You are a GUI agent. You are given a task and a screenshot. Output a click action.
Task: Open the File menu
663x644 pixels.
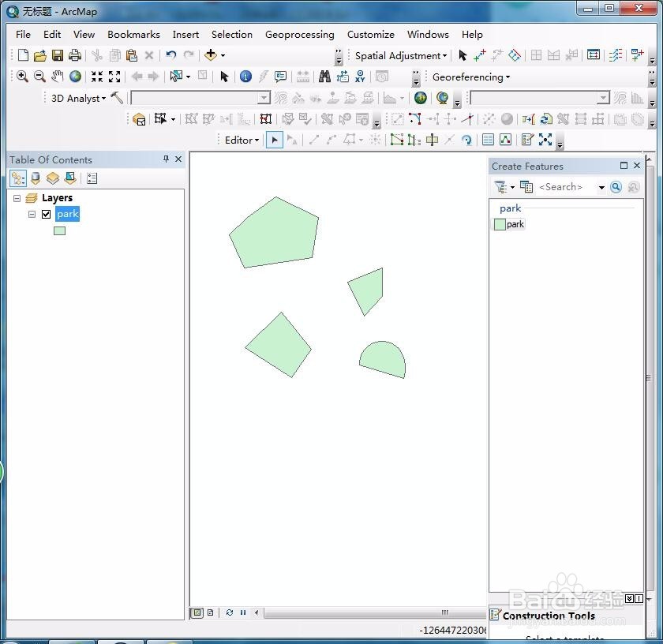click(x=23, y=35)
